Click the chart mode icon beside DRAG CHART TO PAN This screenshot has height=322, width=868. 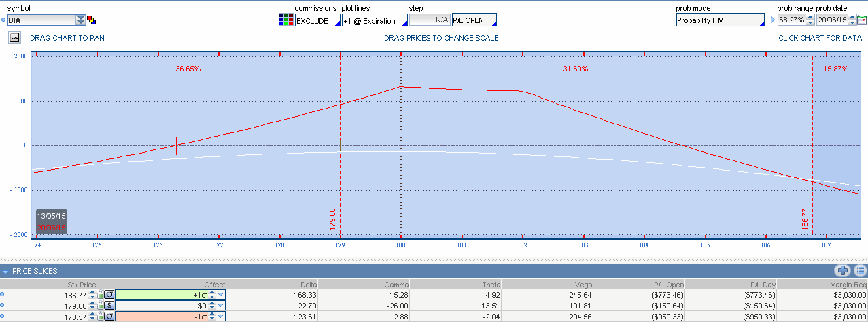(15, 38)
